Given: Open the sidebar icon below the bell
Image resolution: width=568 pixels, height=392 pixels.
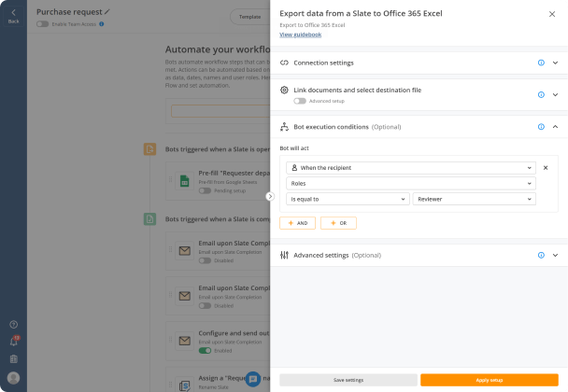Looking at the screenshot, I should tap(13, 359).
